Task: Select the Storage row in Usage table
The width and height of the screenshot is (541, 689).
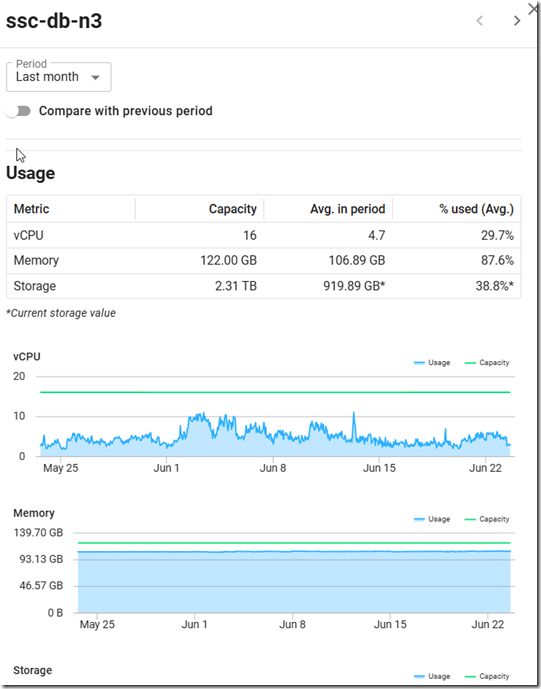Action: (264, 286)
